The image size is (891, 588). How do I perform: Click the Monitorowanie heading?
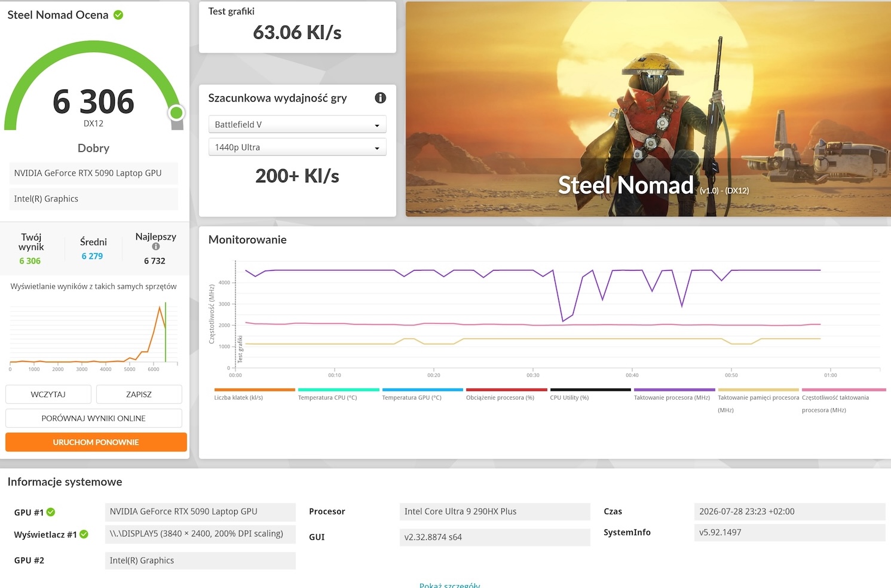tap(247, 240)
